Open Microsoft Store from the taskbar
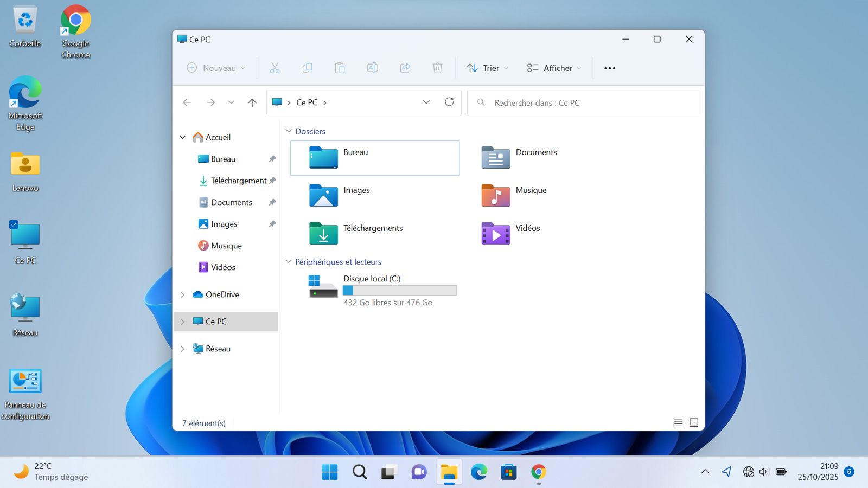Screen dimensions: 868x488 point(508,472)
